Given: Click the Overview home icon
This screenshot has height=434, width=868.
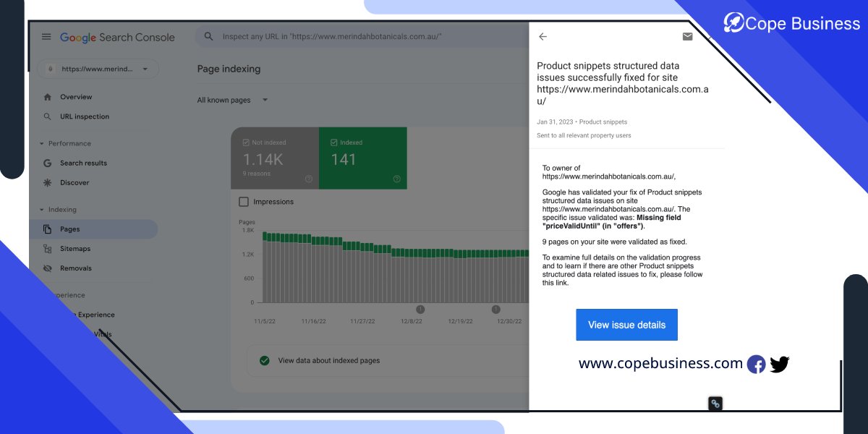Looking at the screenshot, I should point(48,97).
